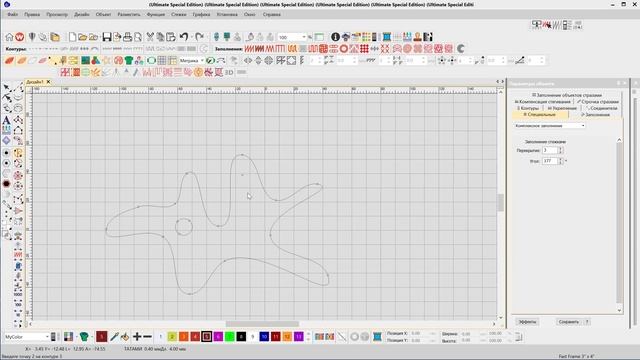Select the first red zigzag fill stitch

249,49
